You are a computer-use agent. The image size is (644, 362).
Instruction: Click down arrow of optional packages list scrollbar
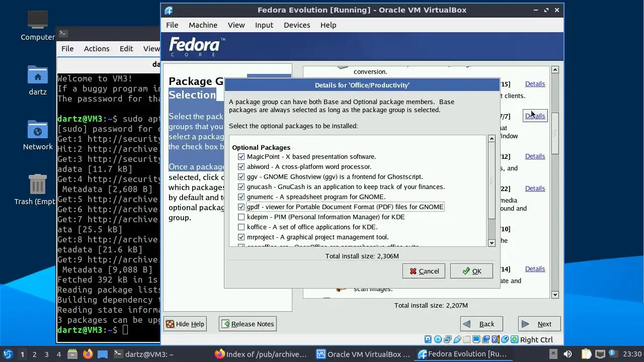tap(492, 242)
